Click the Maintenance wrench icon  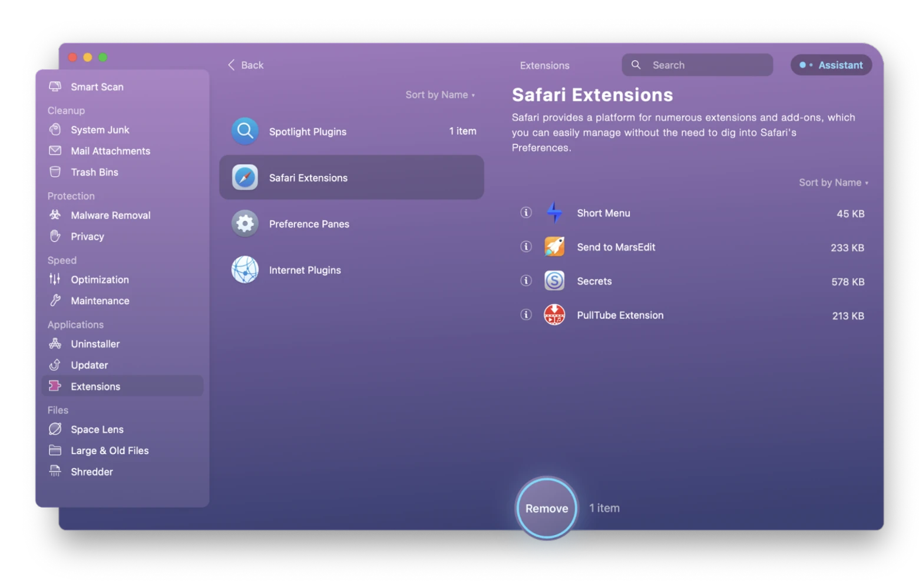point(55,300)
